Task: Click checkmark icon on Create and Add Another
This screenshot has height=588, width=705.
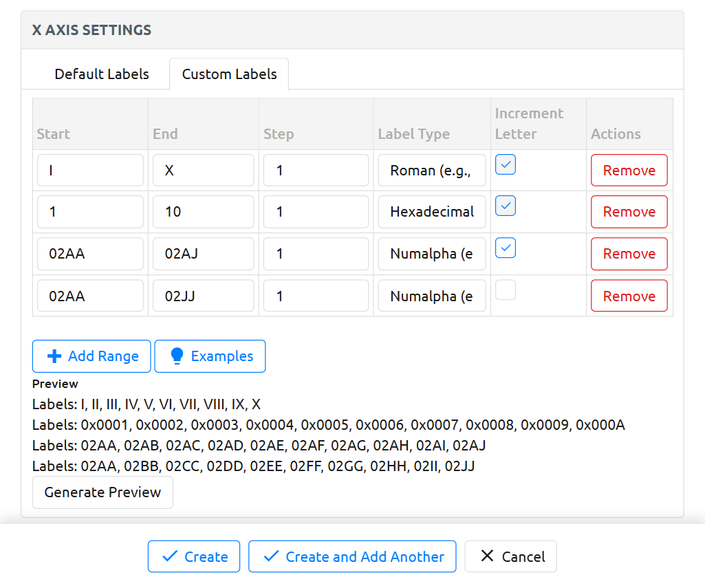Action: pos(270,557)
